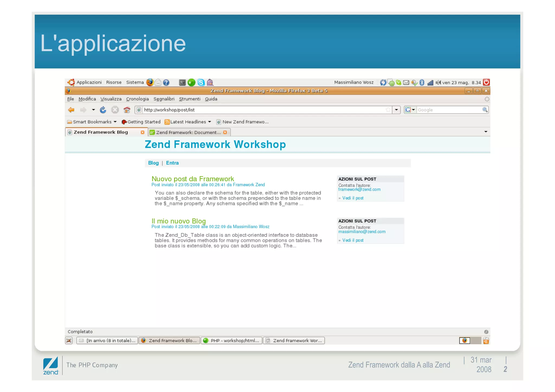Launch the terminal from panel icon
This screenshot has height=392, width=555.
point(182,82)
